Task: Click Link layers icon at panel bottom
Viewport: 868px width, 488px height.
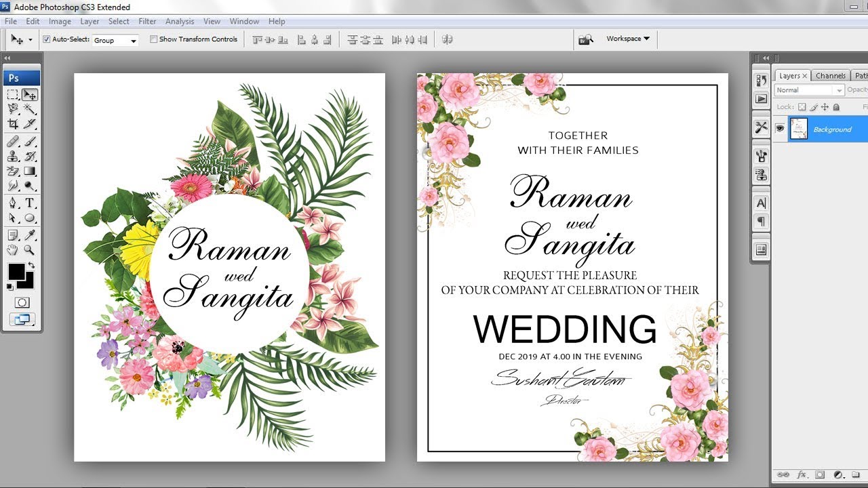Action: (x=783, y=475)
